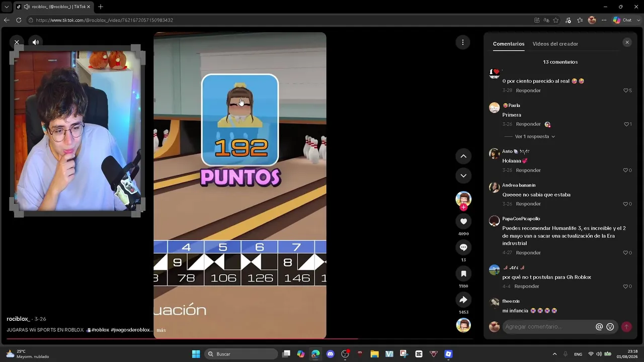Screen dimensions: 644x362
Task: Open the video more options menu
Action: pyautogui.click(x=463, y=42)
